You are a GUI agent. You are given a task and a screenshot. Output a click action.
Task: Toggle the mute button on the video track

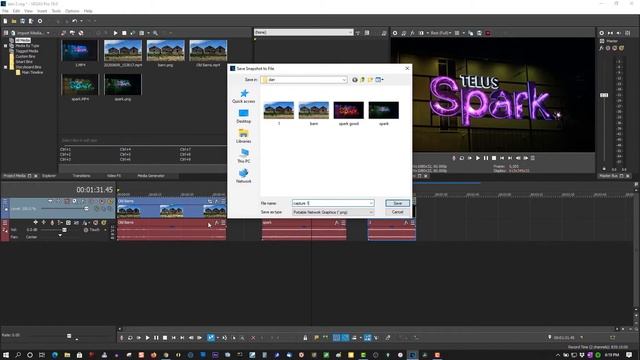(102, 201)
